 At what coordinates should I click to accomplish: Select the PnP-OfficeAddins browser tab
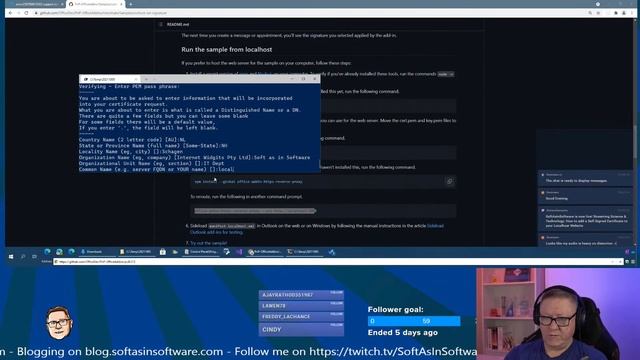click(x=96, y=4)
